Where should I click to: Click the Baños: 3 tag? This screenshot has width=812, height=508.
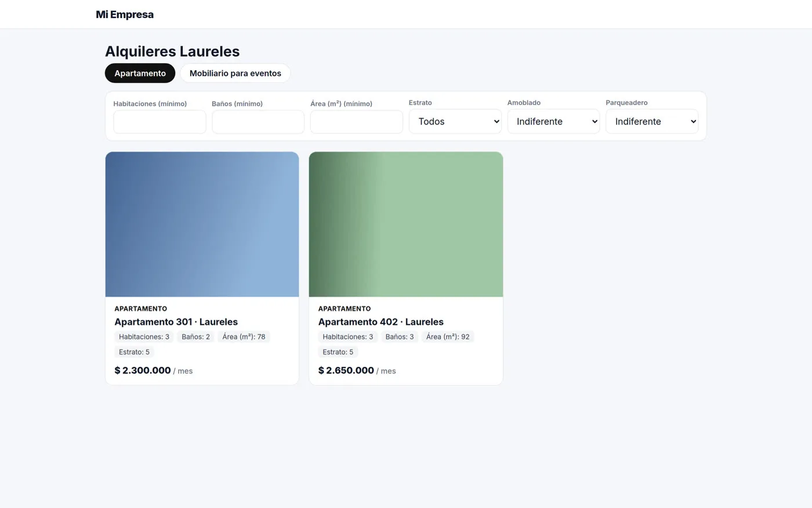[x=400, y=337]
